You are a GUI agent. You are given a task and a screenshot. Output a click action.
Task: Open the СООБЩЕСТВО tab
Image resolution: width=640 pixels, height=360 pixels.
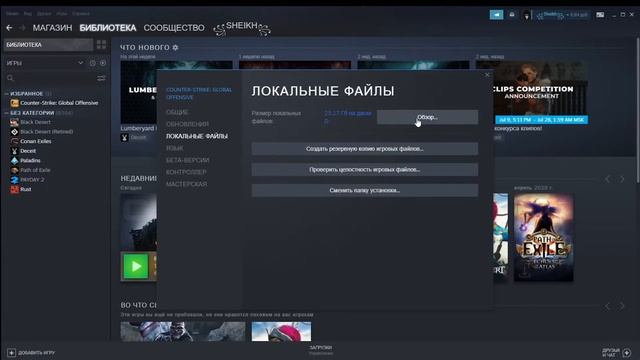pyautogui.click(x=174, y=28)
